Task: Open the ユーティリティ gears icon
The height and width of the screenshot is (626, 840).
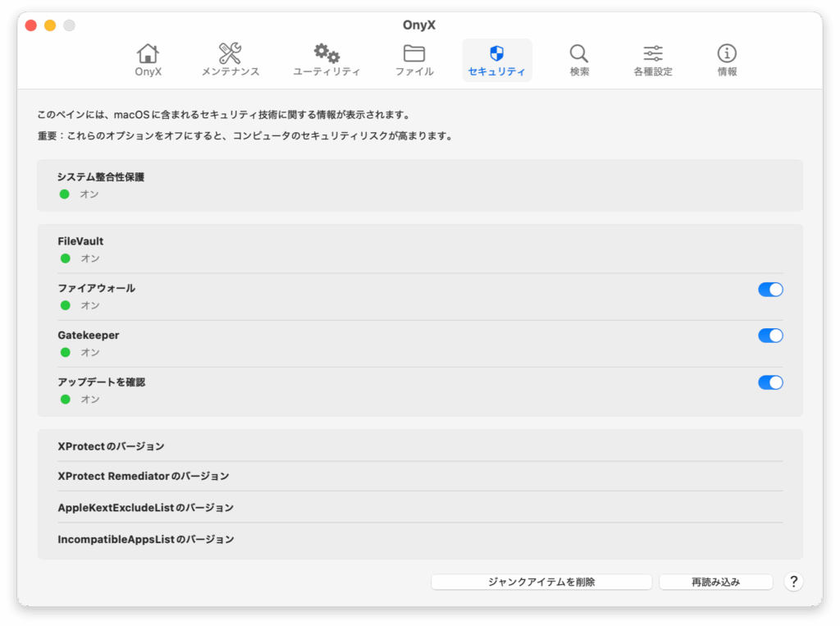Action: click(x=326, y=54)
